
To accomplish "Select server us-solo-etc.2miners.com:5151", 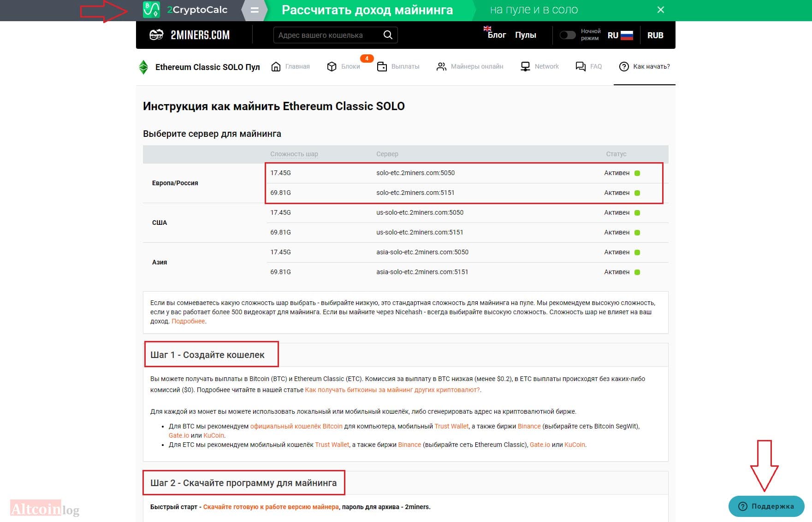I will (x=420, y=232).
